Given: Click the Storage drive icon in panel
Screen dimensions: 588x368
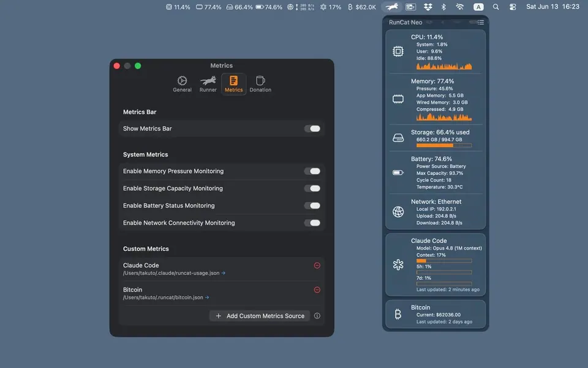Looking at the screenshot, I should pyautogui.click(x=398, y=138).
